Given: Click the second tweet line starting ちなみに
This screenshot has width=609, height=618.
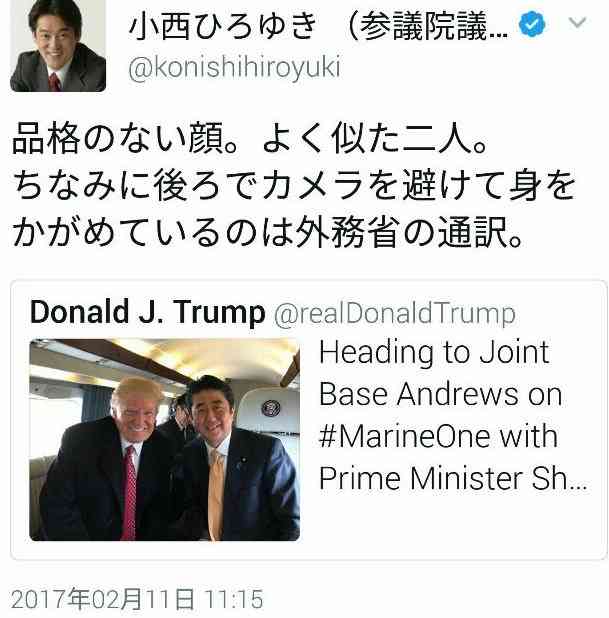Looking at the screenshot, I should click(x=294, y=185).
